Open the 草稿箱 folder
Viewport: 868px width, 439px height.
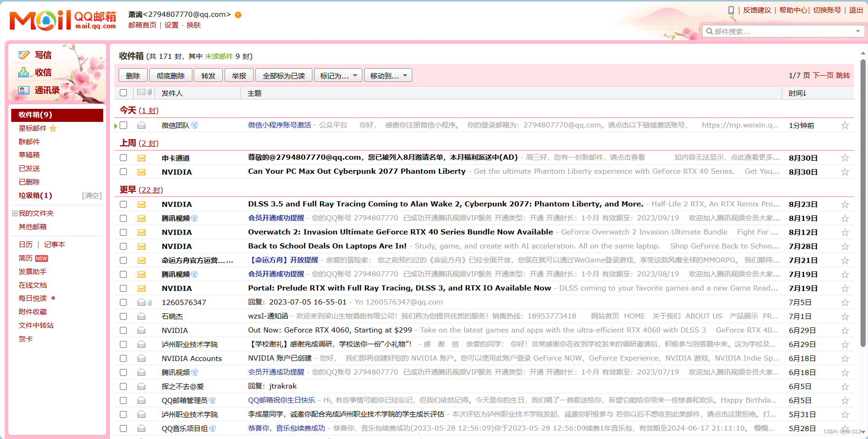pos(29,155)
